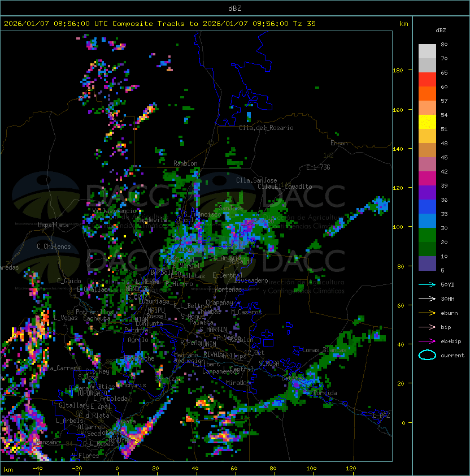
Task: Click the pink bip arrow in legend
Action: coord(427,327)
